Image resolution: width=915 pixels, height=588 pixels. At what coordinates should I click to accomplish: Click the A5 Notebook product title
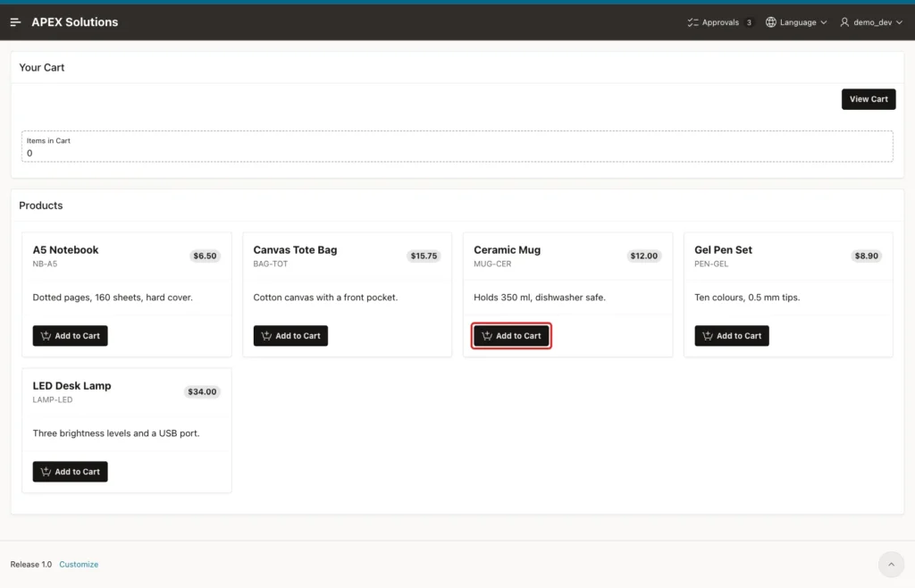pyautogui.click(x=65, y=249)
